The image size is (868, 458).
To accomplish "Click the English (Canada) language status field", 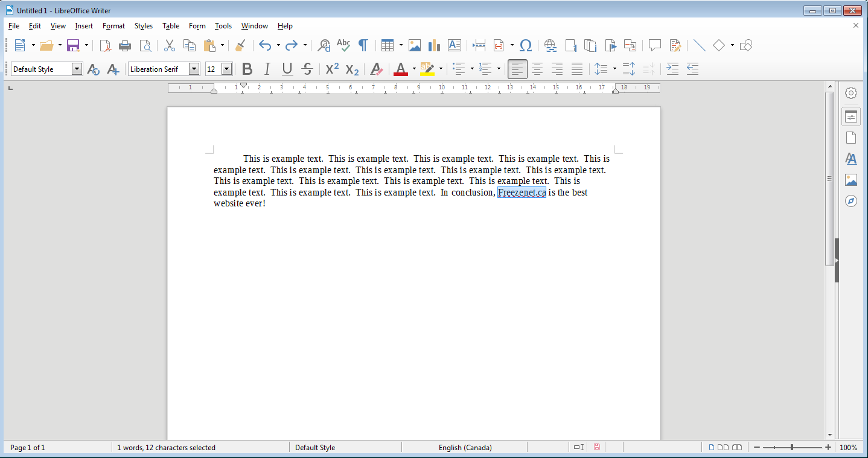I will point(465,448).
